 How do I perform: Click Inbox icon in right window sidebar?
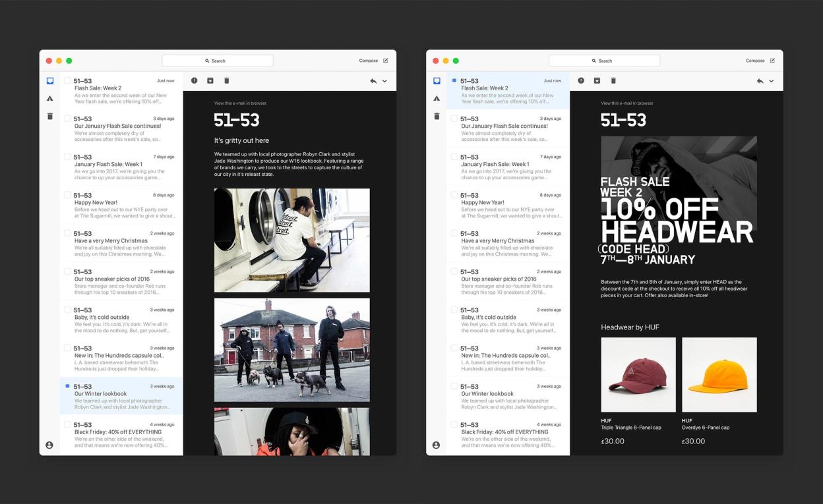[437, 80]
